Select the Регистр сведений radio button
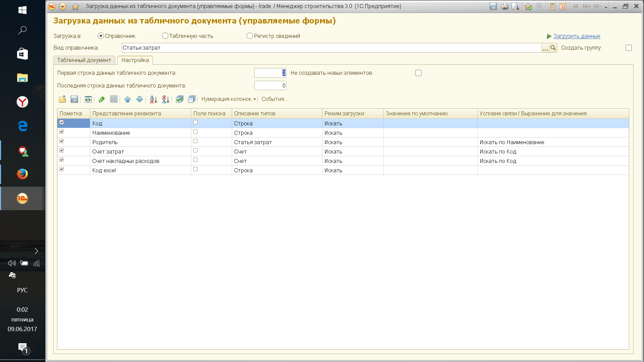The height and width of the screenshot is (362, 644). coord(250,36)
